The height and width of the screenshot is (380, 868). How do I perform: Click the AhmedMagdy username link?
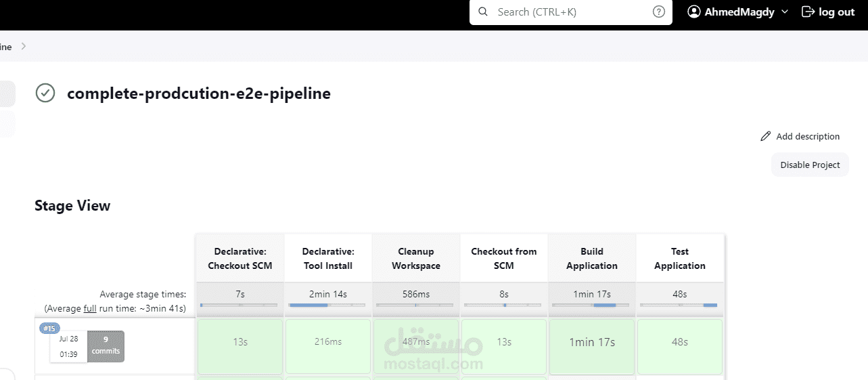tap(739, 12)
